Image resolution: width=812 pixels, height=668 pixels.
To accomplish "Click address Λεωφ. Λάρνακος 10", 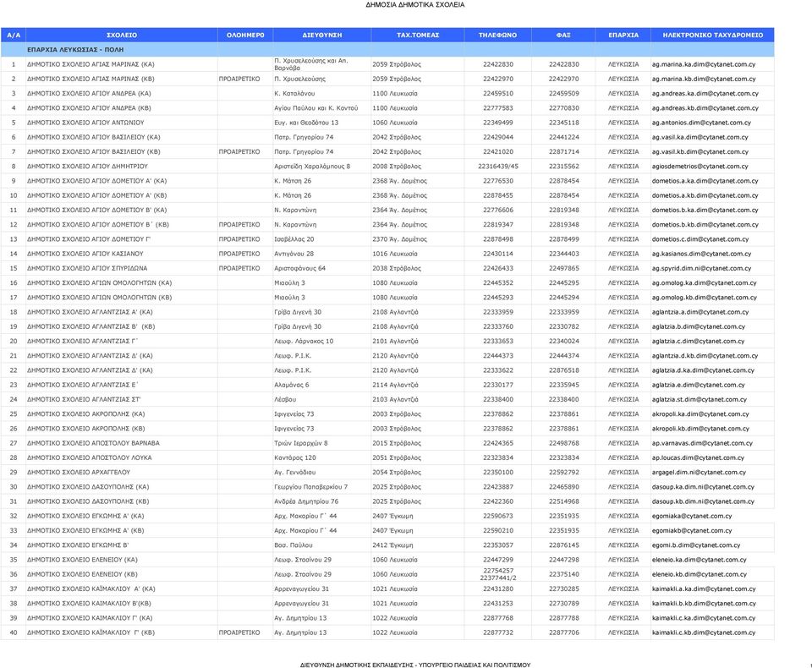I will (304, 342).
